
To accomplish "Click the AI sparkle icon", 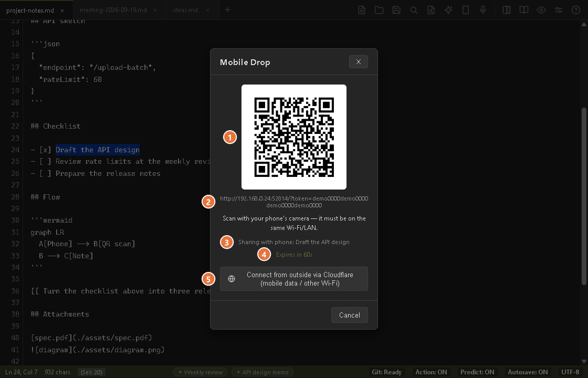I will point(448,10).
